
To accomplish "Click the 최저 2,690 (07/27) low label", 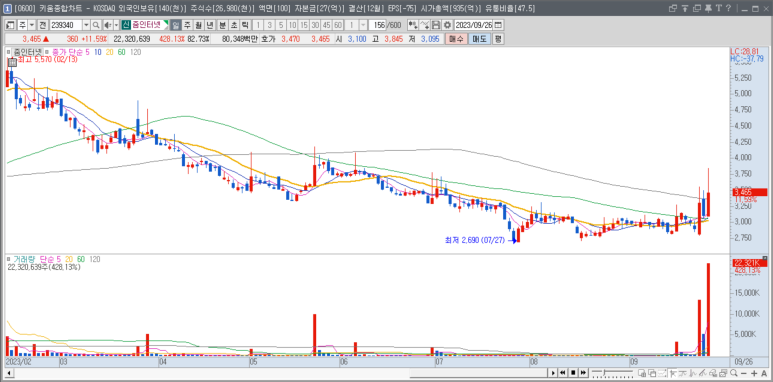I will (474, 241).
